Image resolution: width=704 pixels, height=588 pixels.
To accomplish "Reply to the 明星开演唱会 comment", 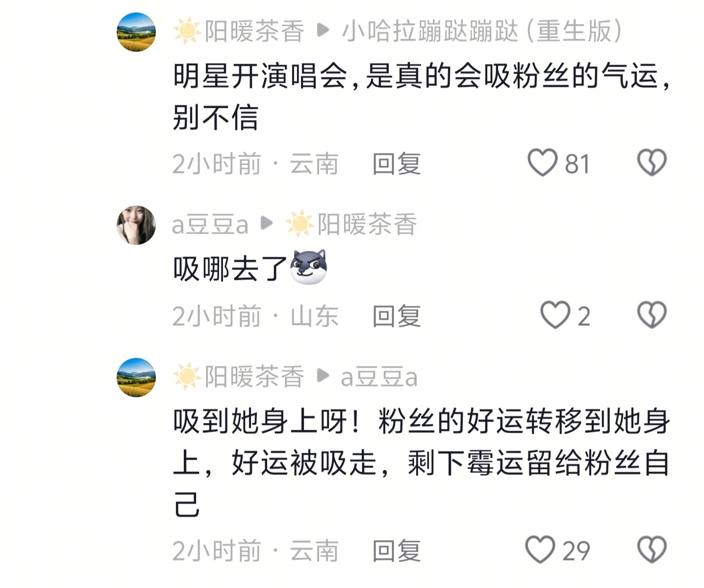I will (396, 164).
